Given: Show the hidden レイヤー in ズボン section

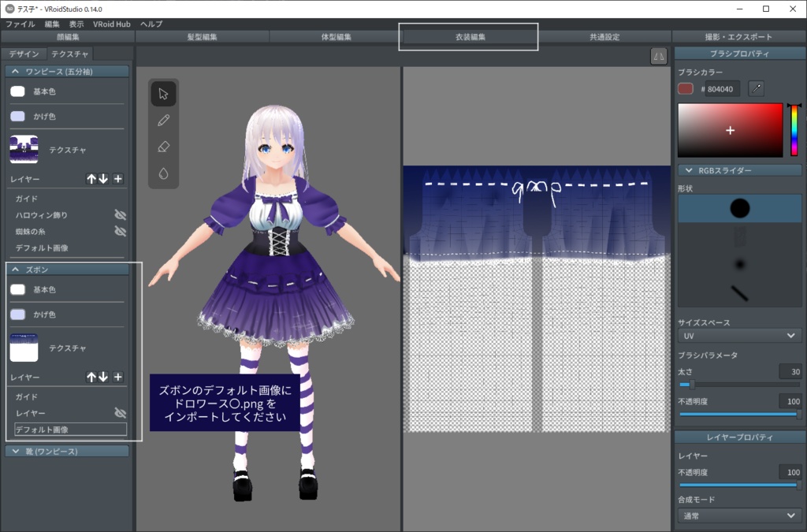Looking at the screenshot, I should pyautogui.click(x=120, y=414).
